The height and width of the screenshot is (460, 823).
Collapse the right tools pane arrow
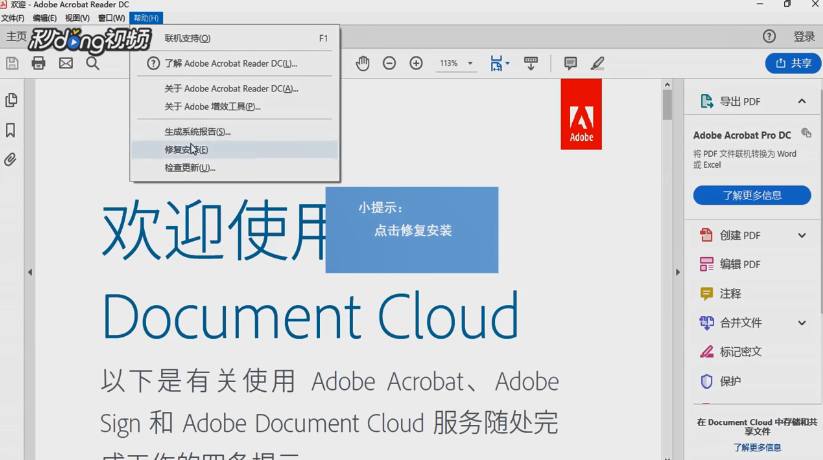pos(678,272)
